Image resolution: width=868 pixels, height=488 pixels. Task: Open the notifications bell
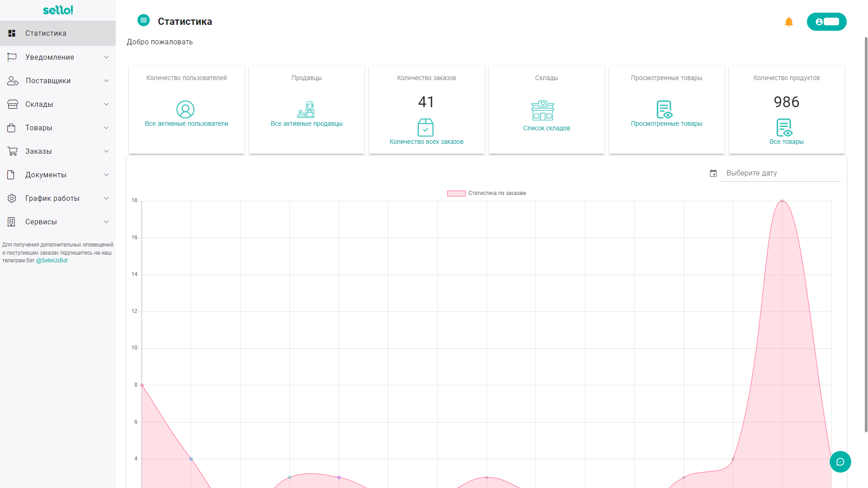(789, 22)
